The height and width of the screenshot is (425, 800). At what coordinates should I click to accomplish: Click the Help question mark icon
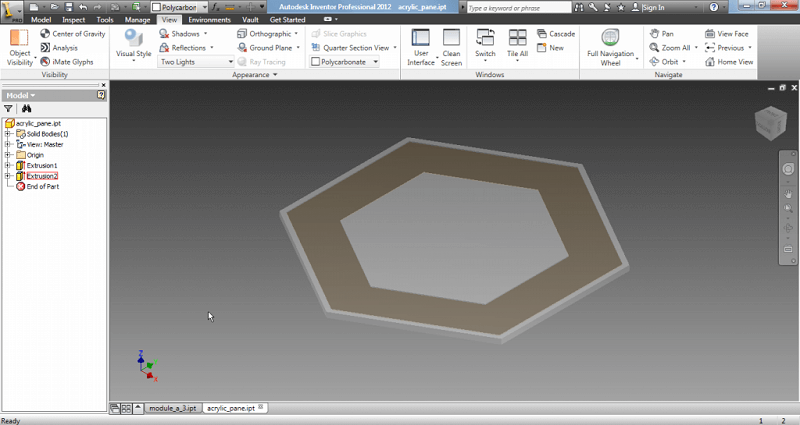click(x=714, y=7)
